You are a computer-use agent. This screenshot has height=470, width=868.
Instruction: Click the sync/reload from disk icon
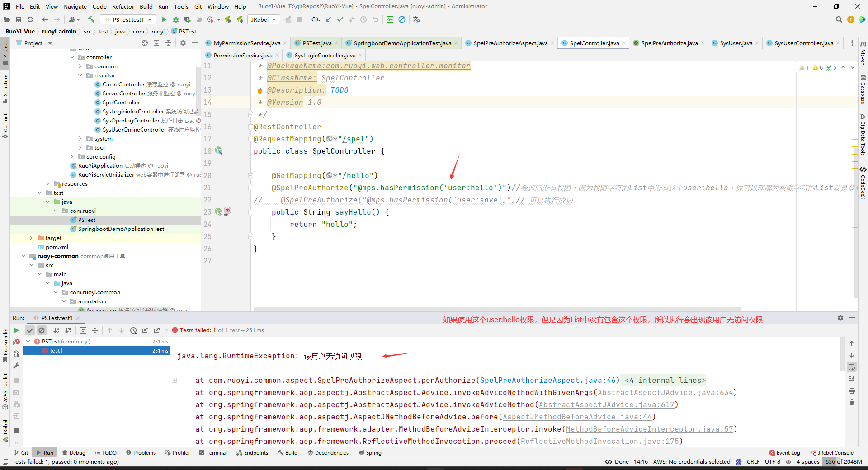tap(30, 19)
